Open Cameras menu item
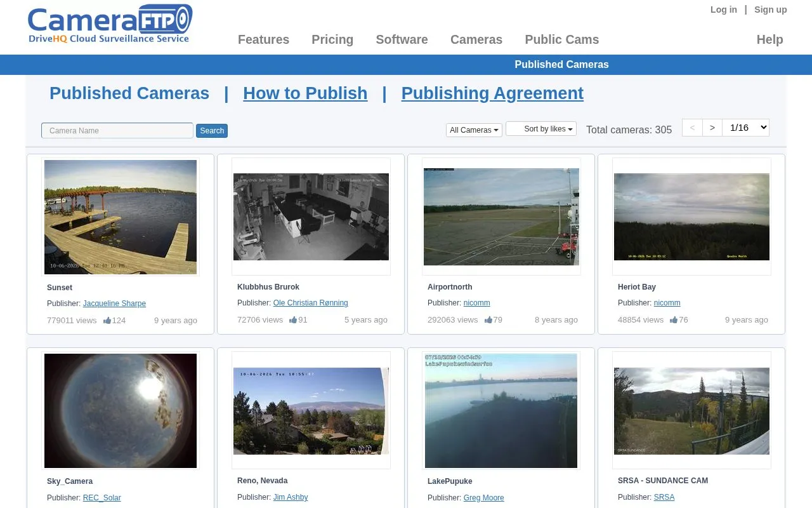Image resolution: width=812 pixels, height=508 pixels. 476,39
